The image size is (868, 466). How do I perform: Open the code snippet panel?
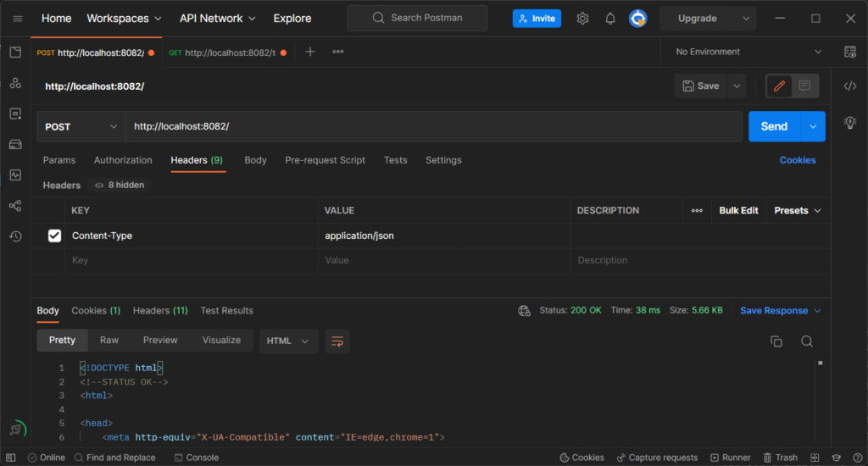[x=850, y=86]
